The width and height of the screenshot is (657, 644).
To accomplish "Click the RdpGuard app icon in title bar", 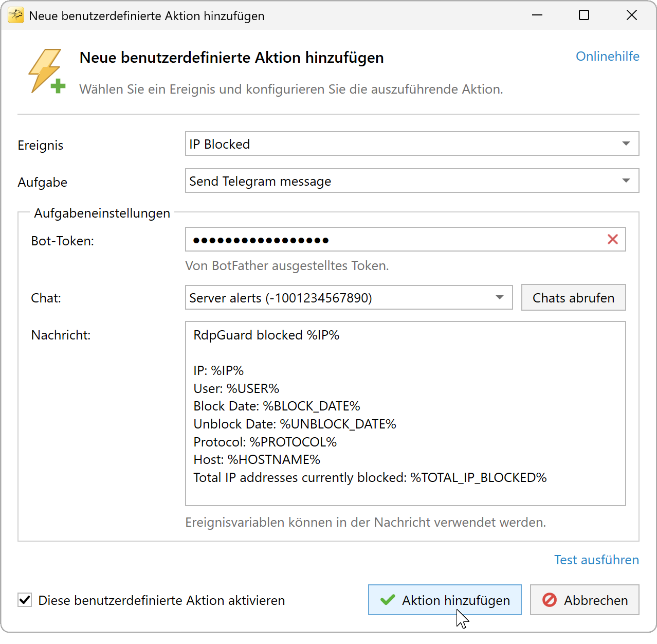I will (x=16, y=15).
